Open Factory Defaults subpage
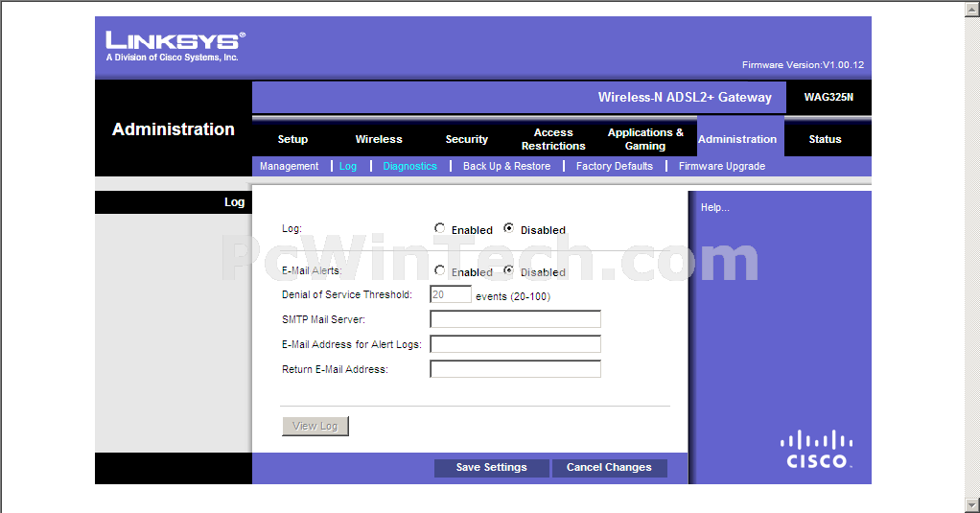980x513 pixels. [x=615, y=166]
